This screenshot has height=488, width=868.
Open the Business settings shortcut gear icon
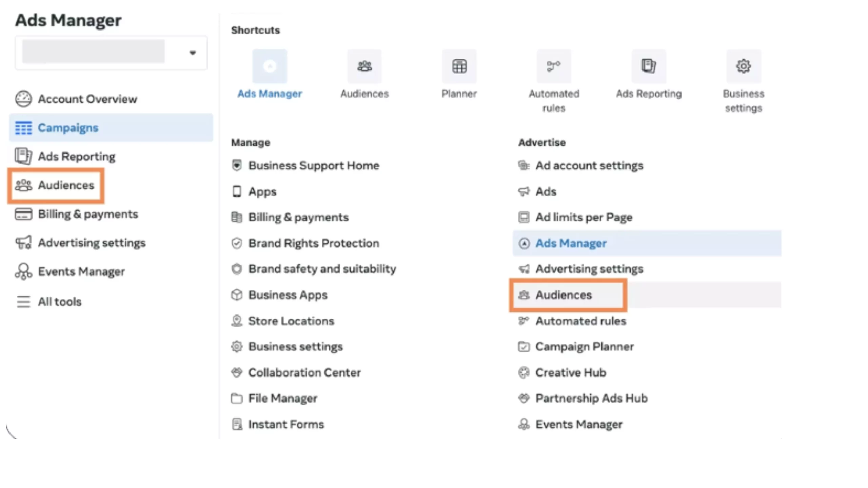744,66
